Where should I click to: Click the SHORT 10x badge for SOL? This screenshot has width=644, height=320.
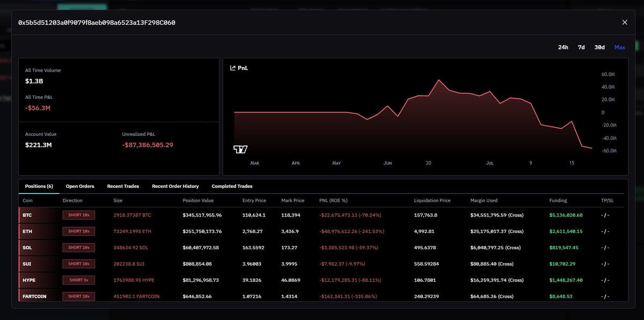[x=79, y=248]
